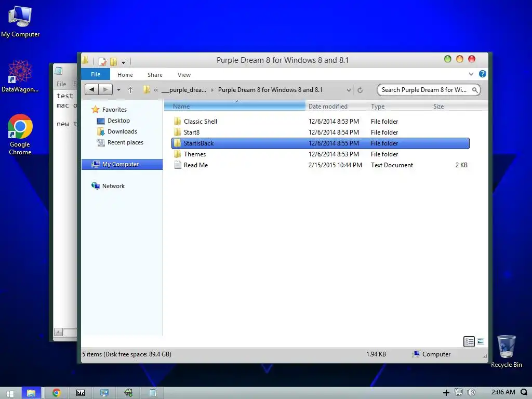This screenshot has height=399, width=532.
Task: Open the File ribbon tab
Action: [96, 74]
